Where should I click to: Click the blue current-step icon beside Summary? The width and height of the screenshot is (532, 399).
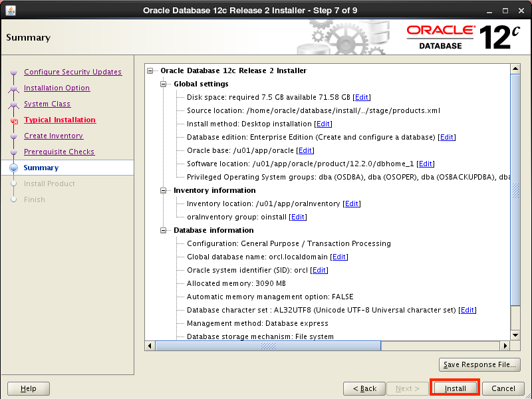click(x=13, y=168)
